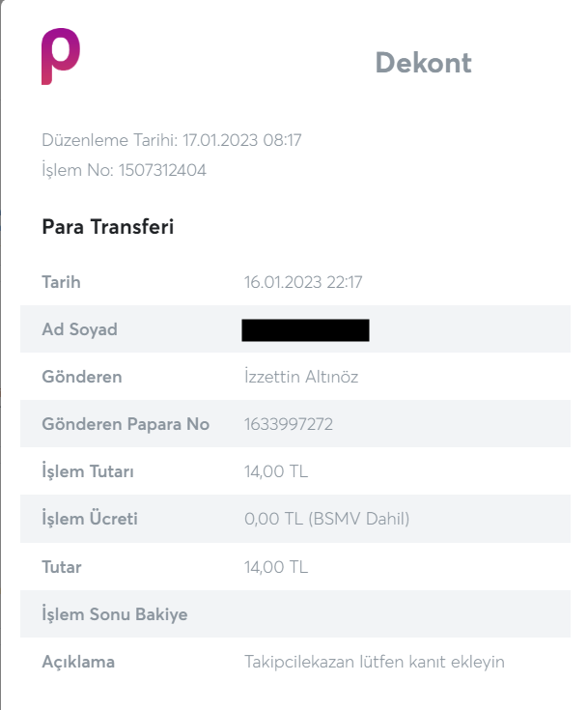Click the İşlem No 1507312404 text
The image size is (588, 710).
[x=124, y=170]
